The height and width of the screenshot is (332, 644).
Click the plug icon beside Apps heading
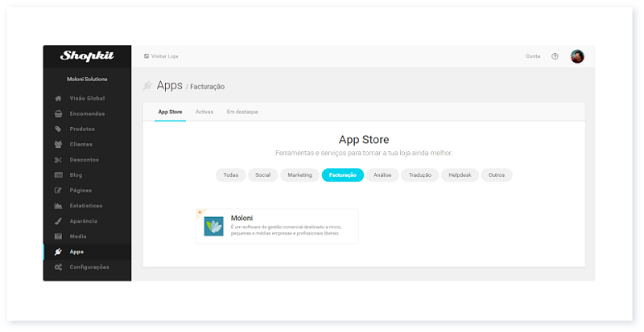tap(147, 86)
